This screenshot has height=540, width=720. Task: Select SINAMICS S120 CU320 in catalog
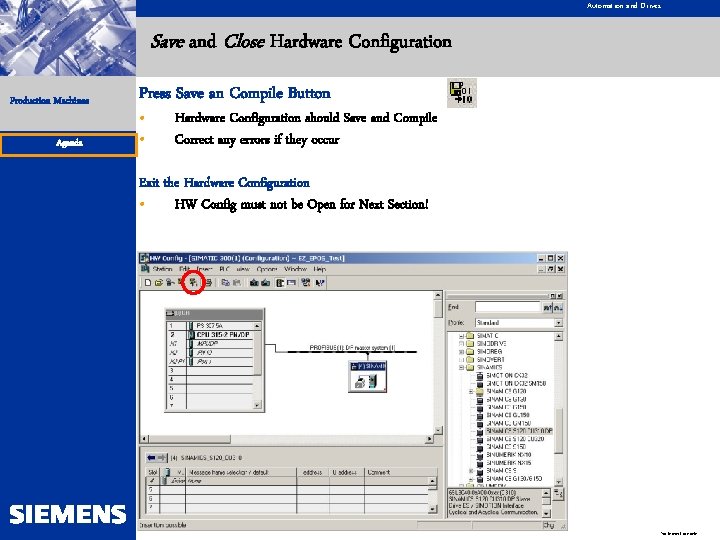coord(515,439)
